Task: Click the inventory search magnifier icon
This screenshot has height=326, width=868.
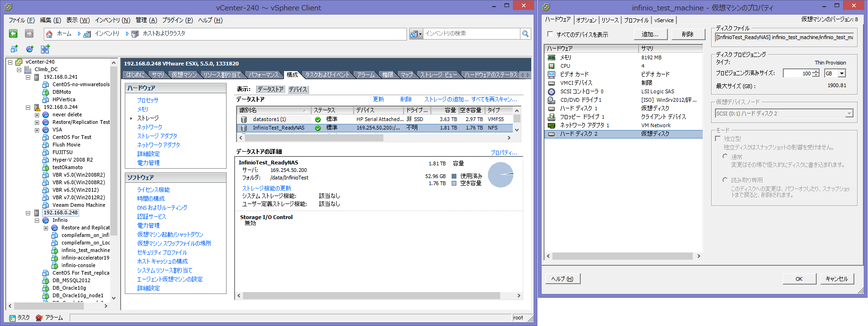Action: [525, 33]
